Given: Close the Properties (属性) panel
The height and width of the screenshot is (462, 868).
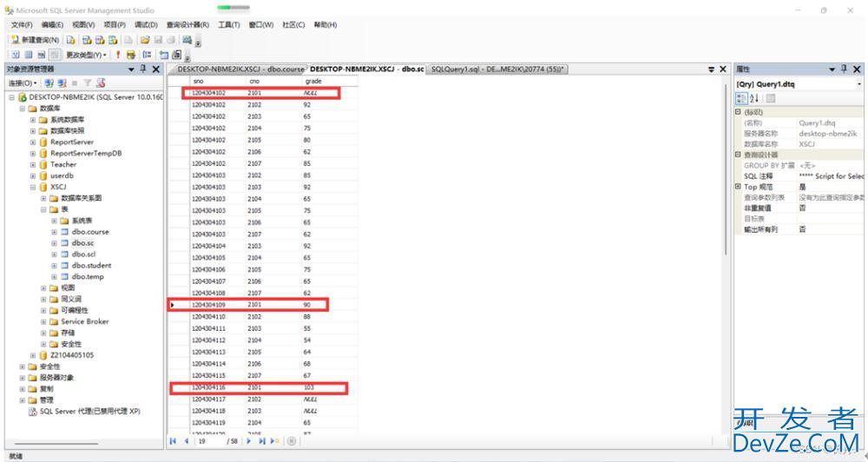Looking at the screenshot, I should coord(857,69).
